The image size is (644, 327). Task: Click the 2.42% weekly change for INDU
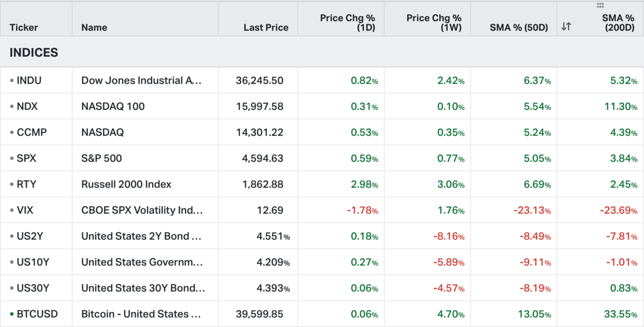451,80
